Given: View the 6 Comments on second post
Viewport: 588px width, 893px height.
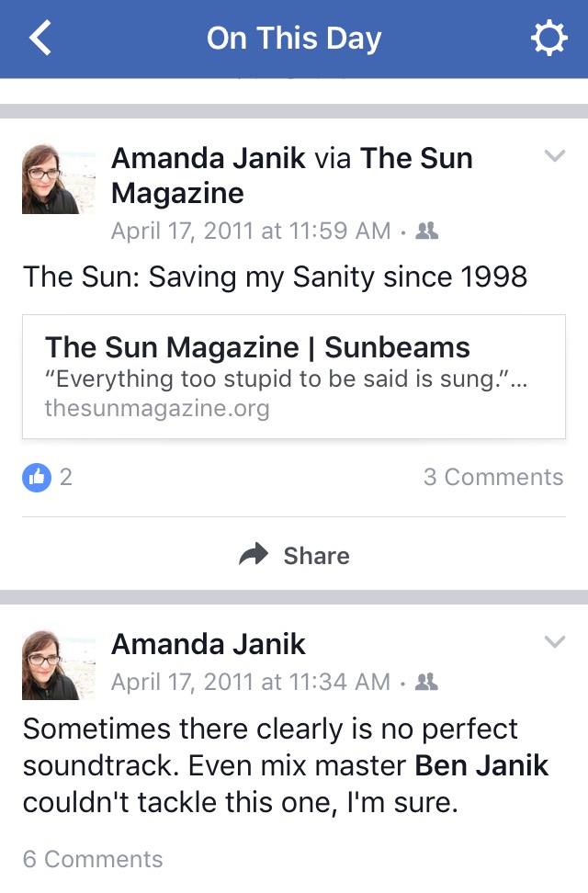Looking at the screenshot, I should click(x=93, y=859).
